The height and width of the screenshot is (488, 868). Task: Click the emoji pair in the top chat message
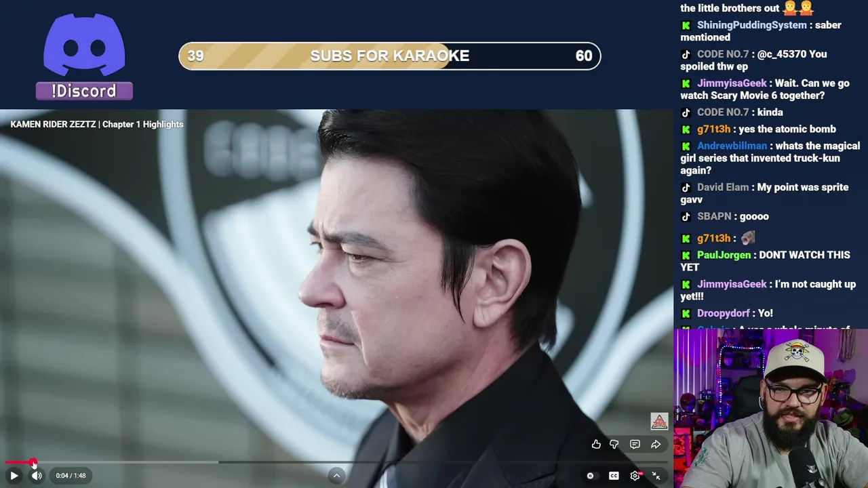tap(797, 8)
